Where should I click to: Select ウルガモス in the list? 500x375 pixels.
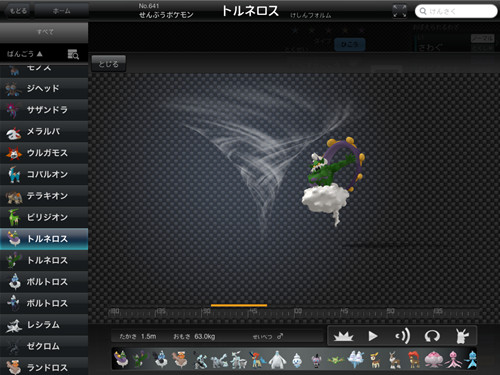click(44, 153)
